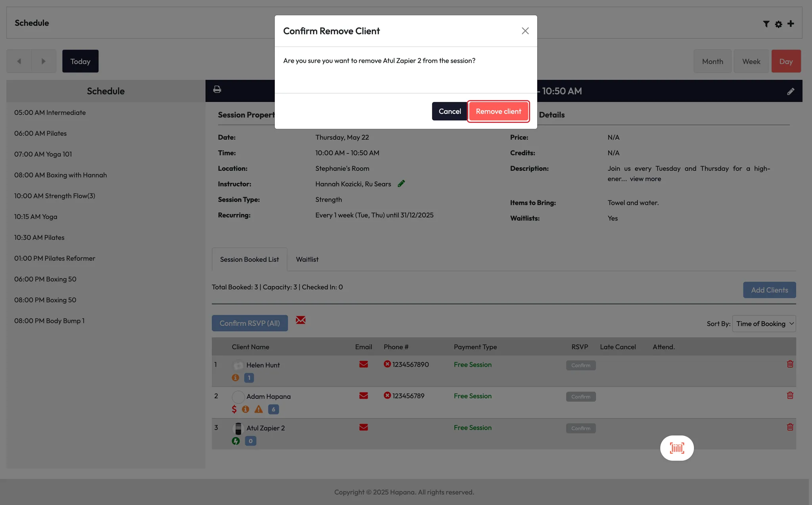This screenshot has height=505, width=812.
Task: Open schedule settings gear icon
Action: point(778,24)
